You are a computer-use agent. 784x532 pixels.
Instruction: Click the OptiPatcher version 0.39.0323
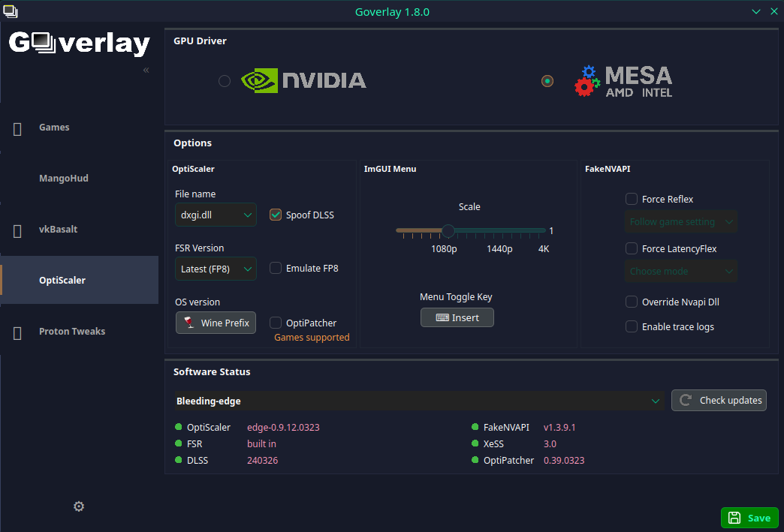tap(564, 461)
